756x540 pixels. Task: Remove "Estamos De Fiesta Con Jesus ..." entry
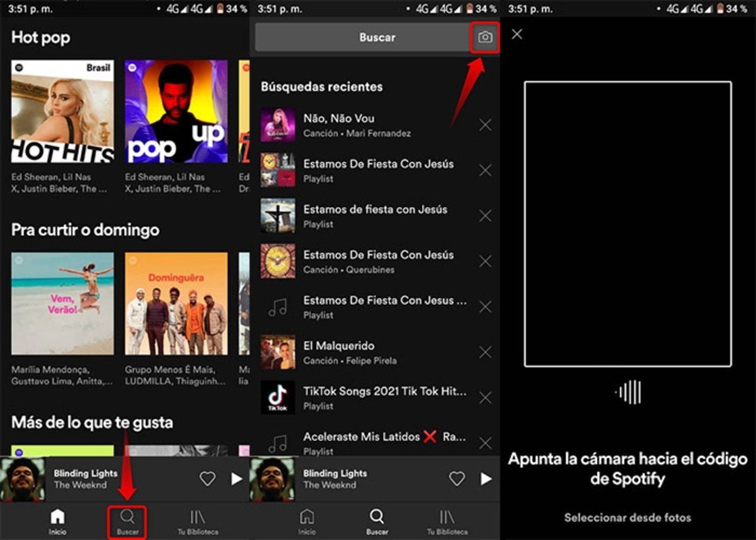point(485,307)
